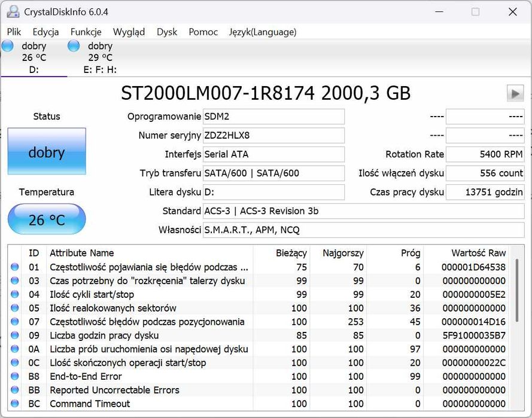Click the status dot for attribute 05

pos(15,308)
